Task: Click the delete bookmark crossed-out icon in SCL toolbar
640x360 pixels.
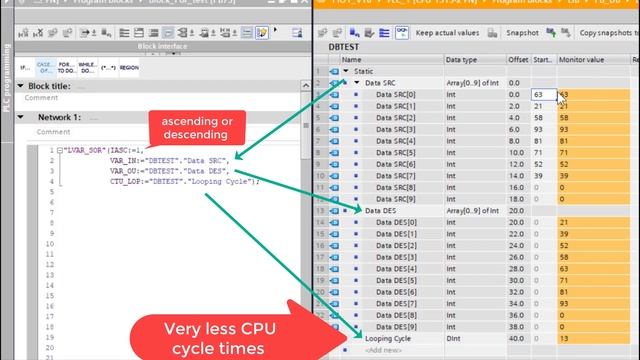Action: (38, 33)
